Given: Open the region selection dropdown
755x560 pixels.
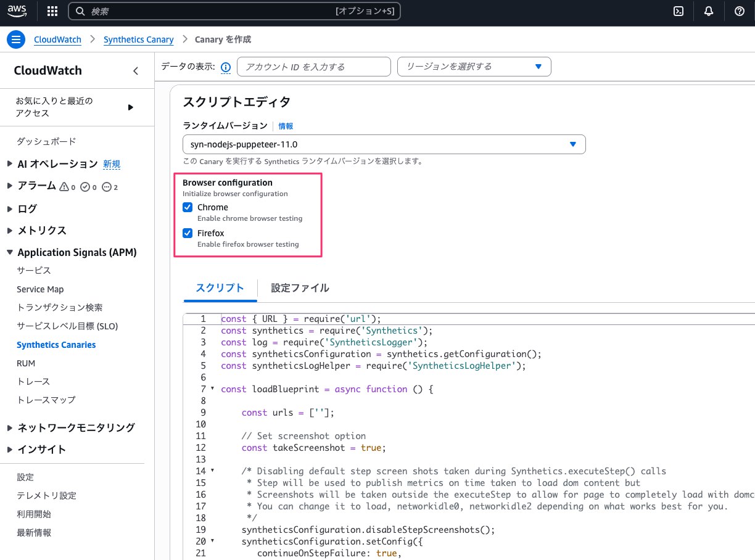Looking at the screenshot, I should point(474,67).
